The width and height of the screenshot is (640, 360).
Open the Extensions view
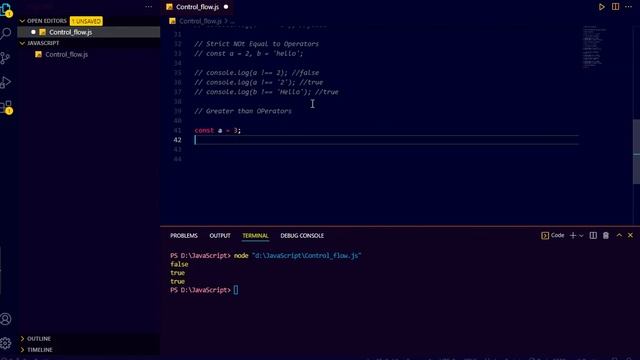pyautogui.click(x=6, y=107)
